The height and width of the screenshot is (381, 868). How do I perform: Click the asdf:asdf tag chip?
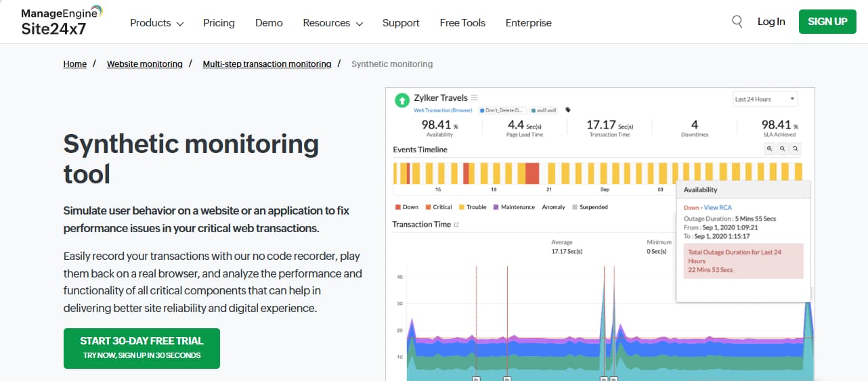(x=544, y=110)
